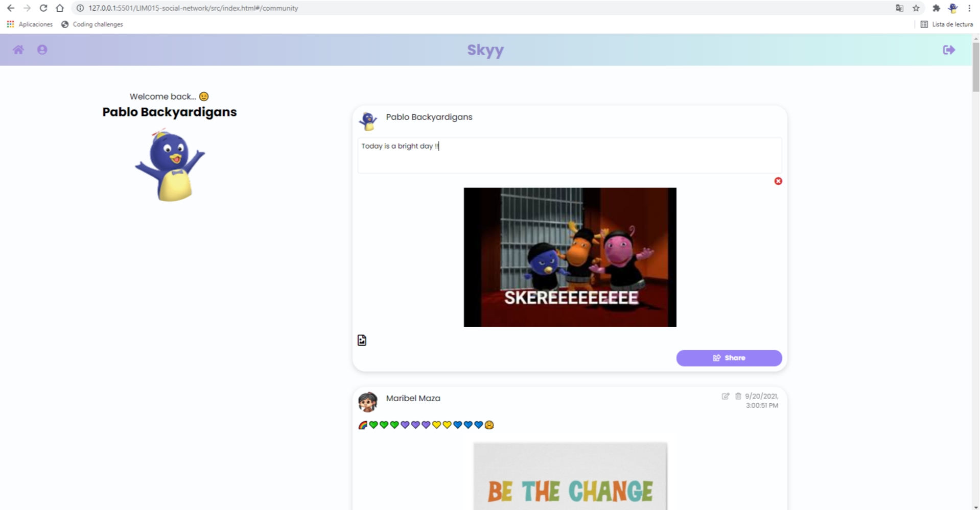Viewport: 980px width, 510px height.
Task: Click the upload image file icon
Action: coord(362,340)
